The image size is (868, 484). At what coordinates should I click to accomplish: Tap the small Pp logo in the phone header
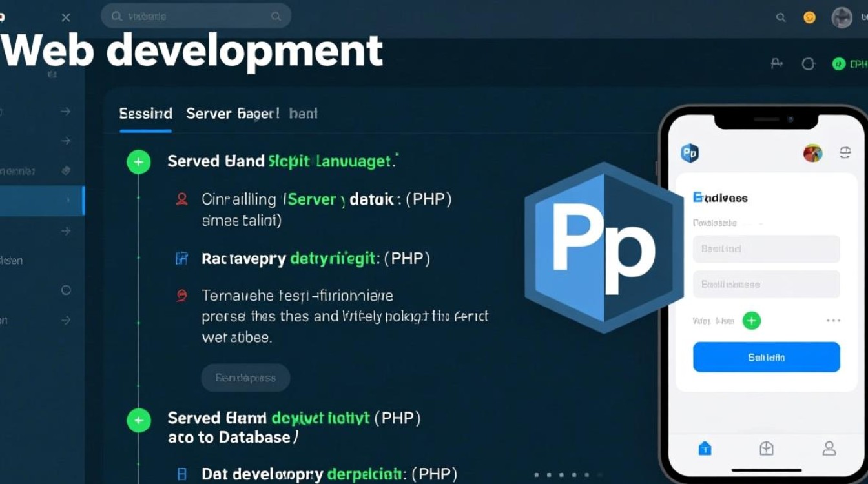pos(690,154)
